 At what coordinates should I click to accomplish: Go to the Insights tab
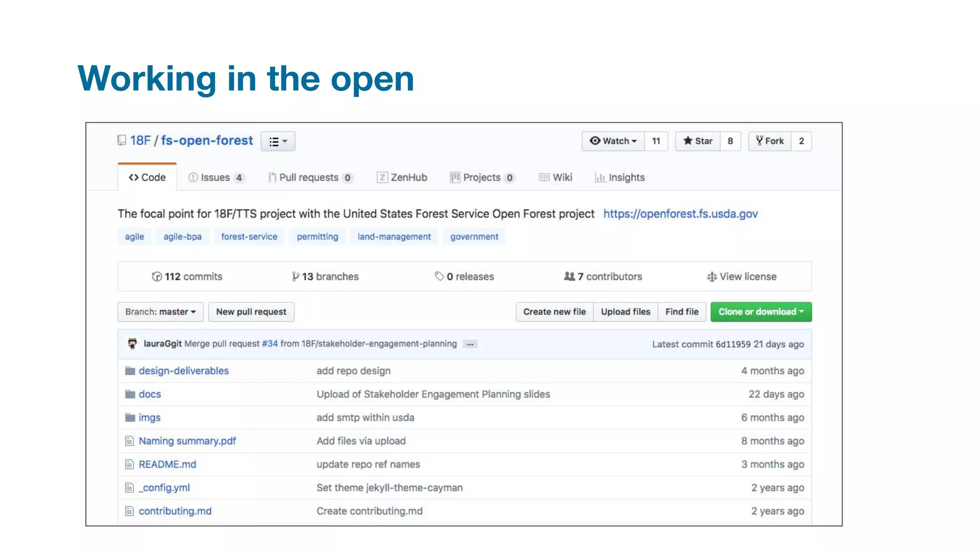[620, 177]
